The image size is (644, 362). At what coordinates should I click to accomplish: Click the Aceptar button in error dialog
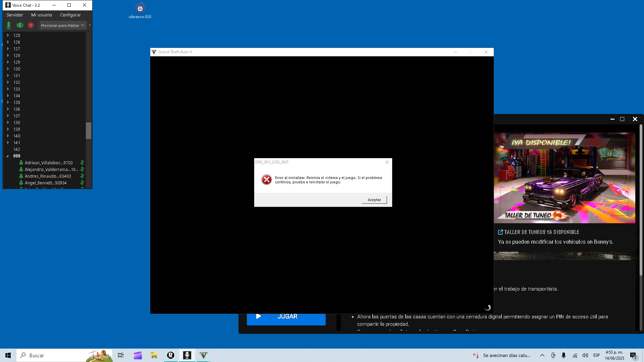(374, 200)
